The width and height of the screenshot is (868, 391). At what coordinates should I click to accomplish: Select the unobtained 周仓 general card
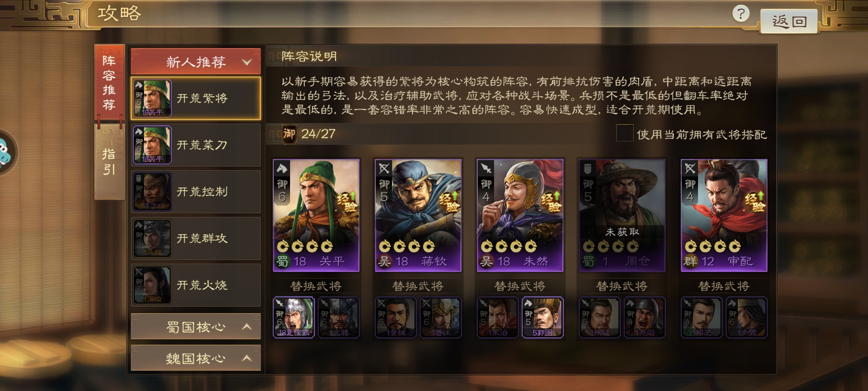tap(622, 215)
